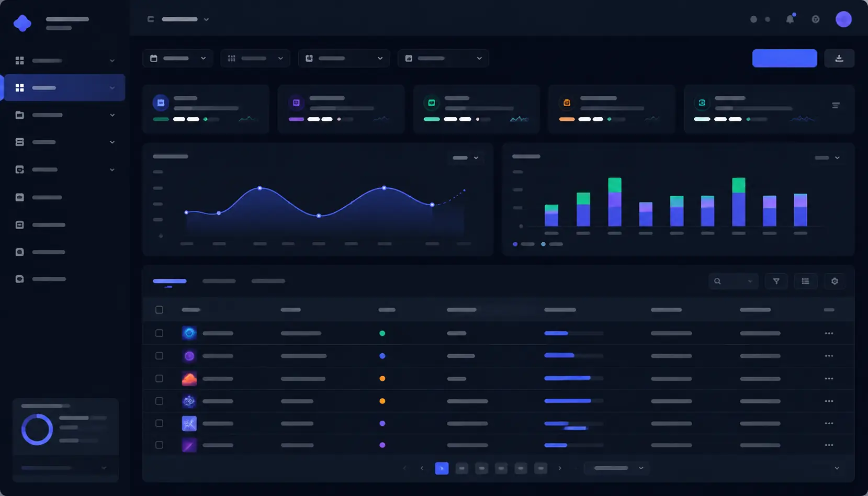Screen dimensions: 868x496
Task: Click the blue hexagon row progress bar
Action: (573, 333)
